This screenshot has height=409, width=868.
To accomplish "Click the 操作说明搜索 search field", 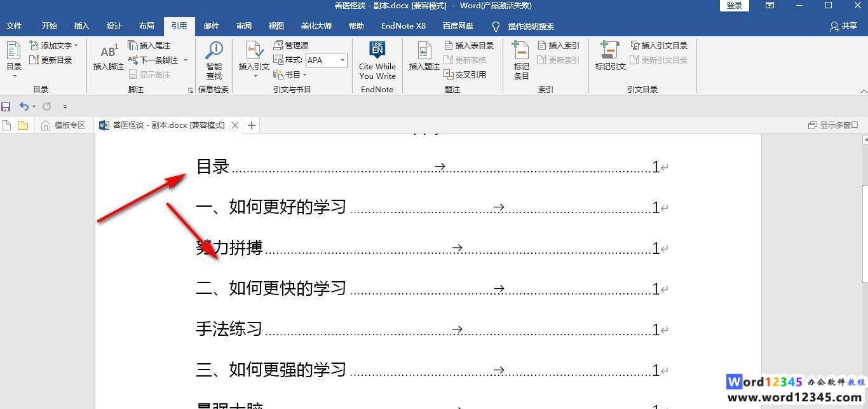I will 531,26.
